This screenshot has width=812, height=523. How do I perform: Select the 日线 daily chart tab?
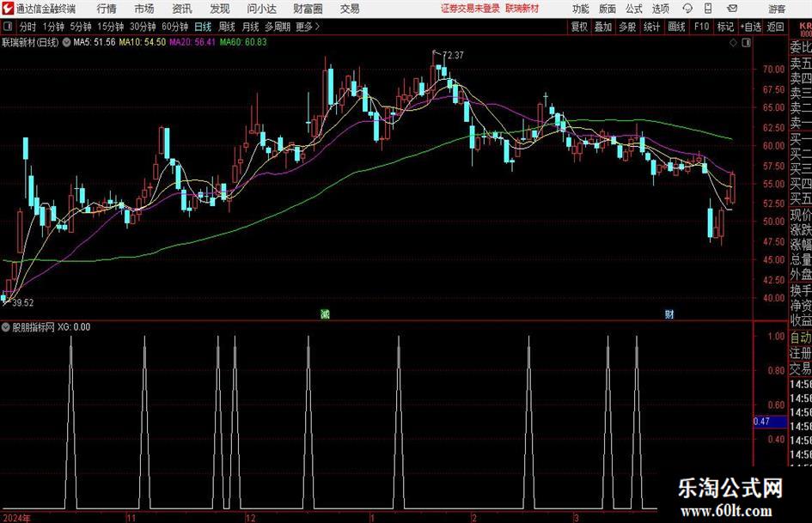(x=203, y=27)
